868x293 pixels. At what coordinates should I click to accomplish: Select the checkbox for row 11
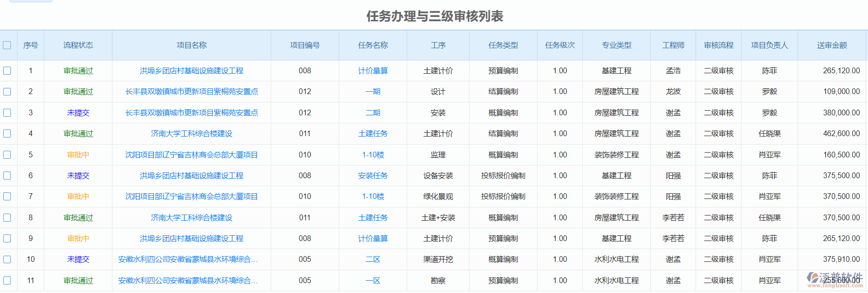(7, 280)
